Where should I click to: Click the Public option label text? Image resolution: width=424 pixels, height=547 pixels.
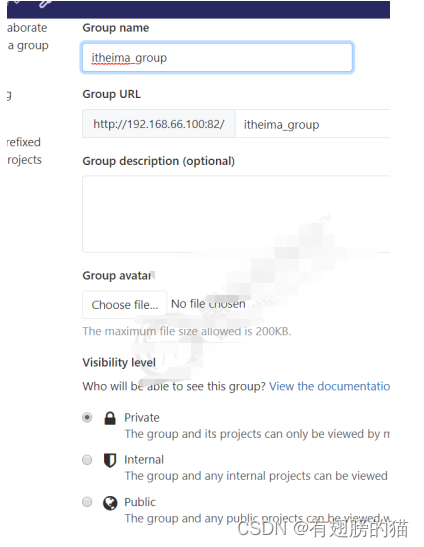click(140, 502)
